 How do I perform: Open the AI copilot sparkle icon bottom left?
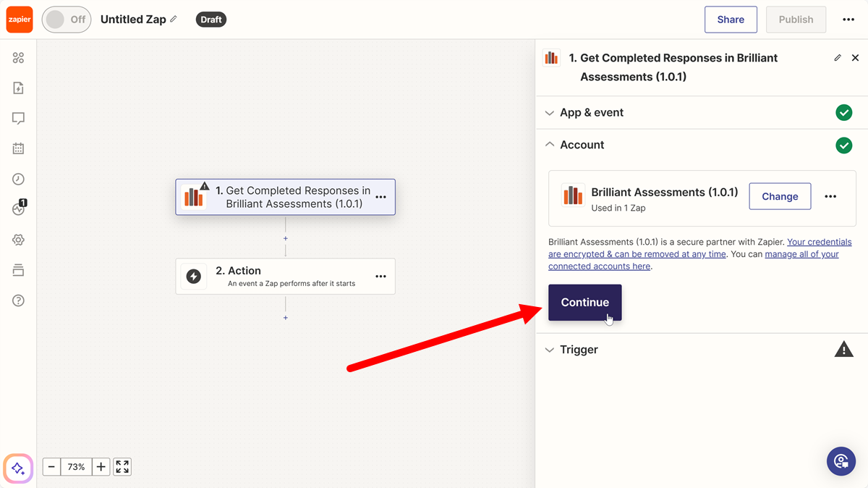pyautogui.click(x=17, y=468)
